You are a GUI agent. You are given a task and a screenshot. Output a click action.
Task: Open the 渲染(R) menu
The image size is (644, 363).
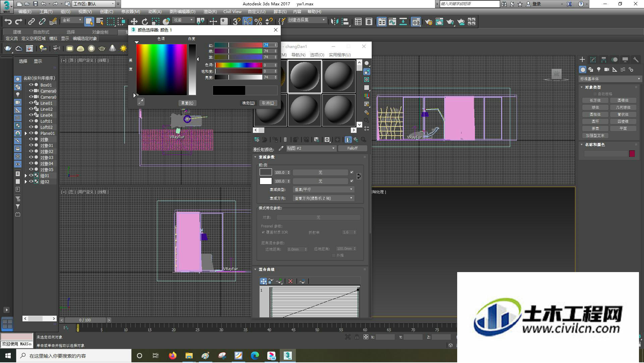pos(210,12)
